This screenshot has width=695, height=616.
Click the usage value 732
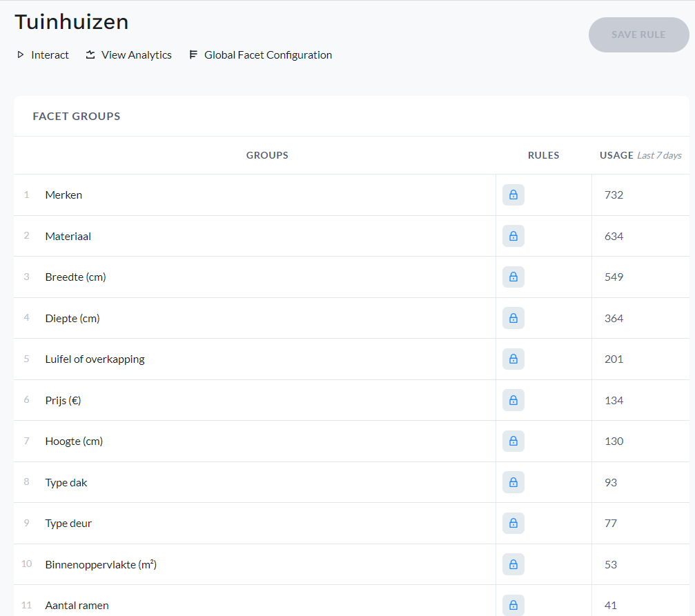(x=614, y=195)
